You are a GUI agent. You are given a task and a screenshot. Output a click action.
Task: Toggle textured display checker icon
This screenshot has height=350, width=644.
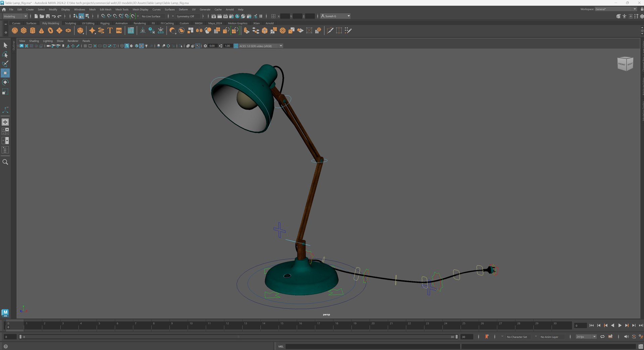[142, 46]
